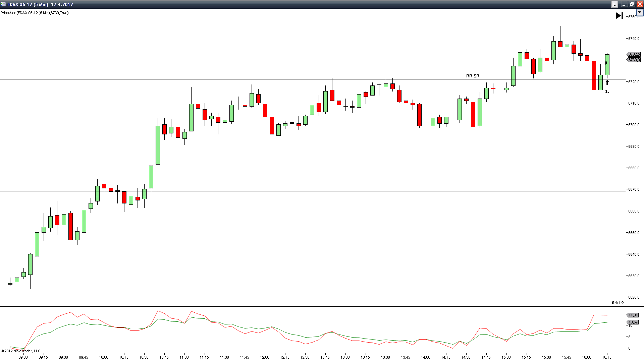Screen dimensions: 644x362
Task: Click the 11,81 indicator value tag
Action: click(633, 315)
